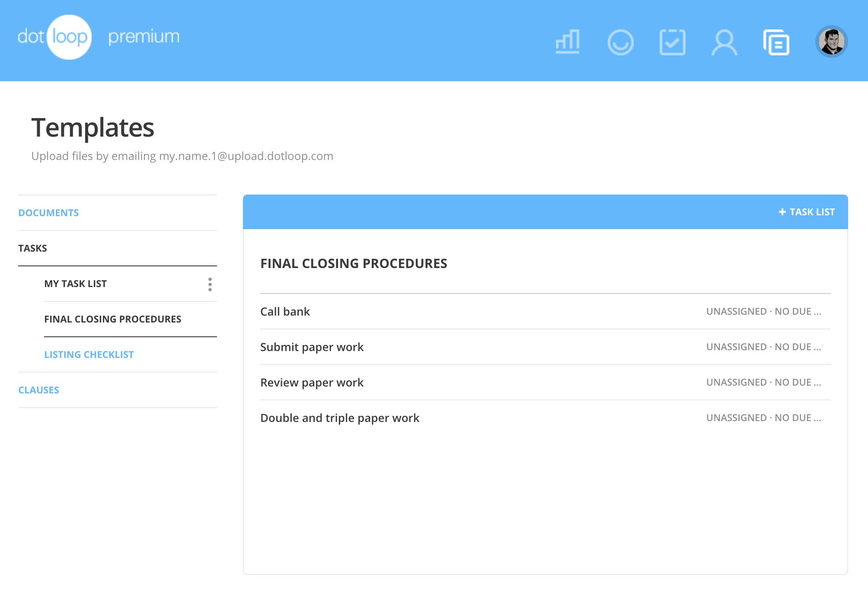Click the templates documents icon in header
The height and width of the screenshot is (594, 868).
pyautogui.click(x=776, y=42)
